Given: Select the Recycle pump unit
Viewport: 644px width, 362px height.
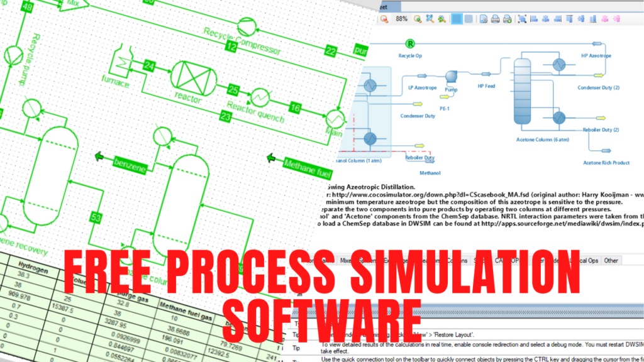Looking at the screenshot, I should (x=14, y=55).
